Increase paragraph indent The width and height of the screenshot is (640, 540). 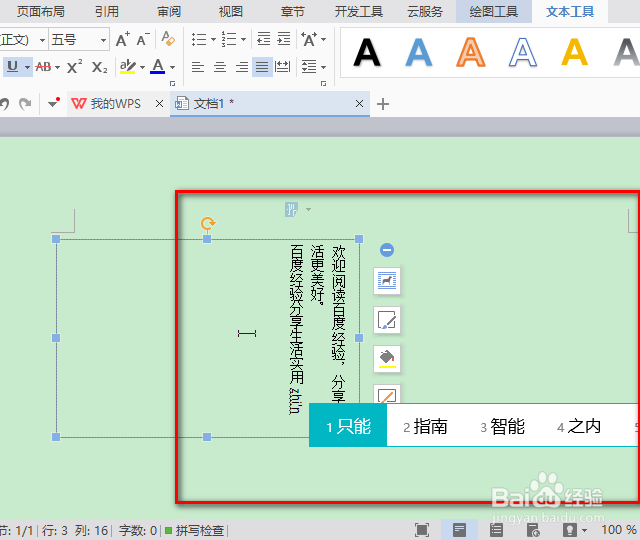point(284,39)
